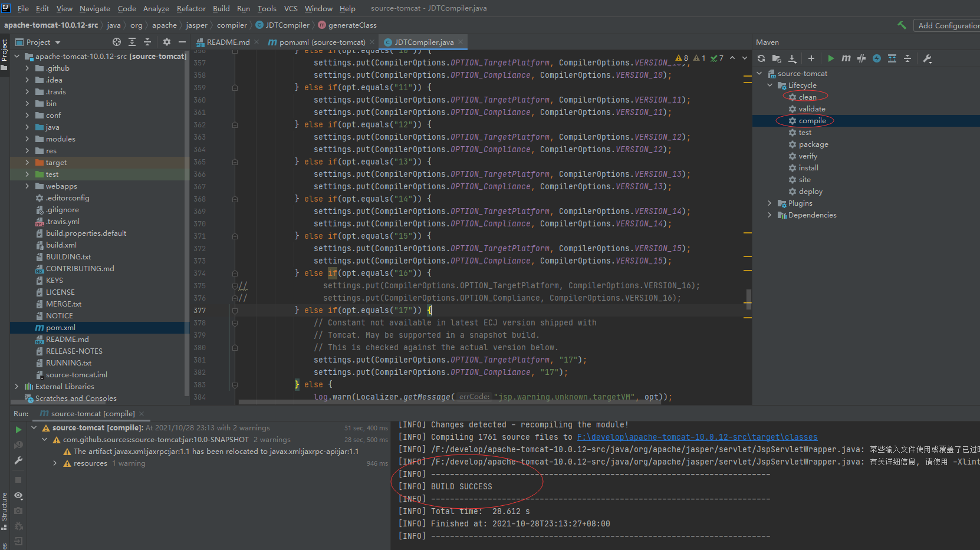Image resolution: width=980 pixels, height=550 pixels.
Task: Collapse all in Maven tool window
Action: tap(907, 58)
